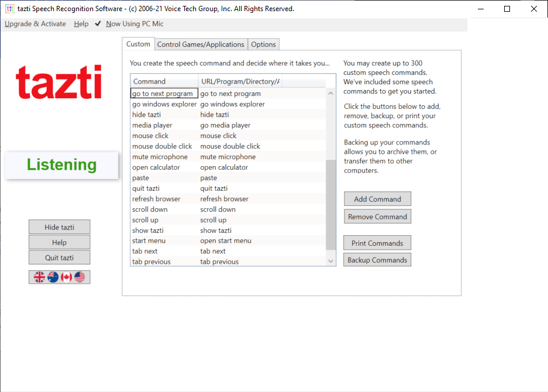Select the 'mouse double click' command row
The height and width of the screenshot is (392, 548).
(x=228, y=146)
